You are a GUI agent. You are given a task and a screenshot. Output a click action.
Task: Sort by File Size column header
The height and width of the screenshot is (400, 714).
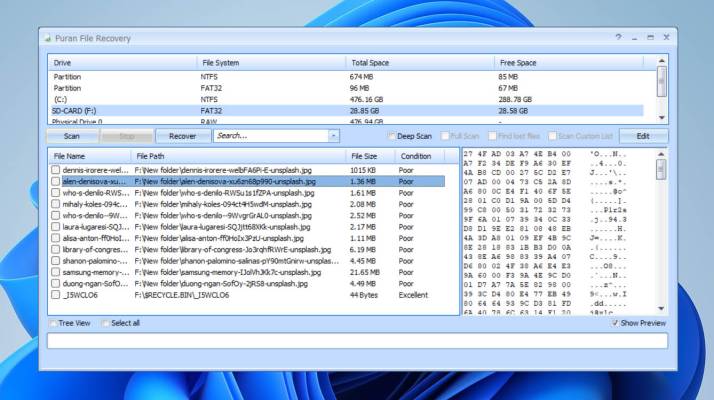[x=370, y=156]
